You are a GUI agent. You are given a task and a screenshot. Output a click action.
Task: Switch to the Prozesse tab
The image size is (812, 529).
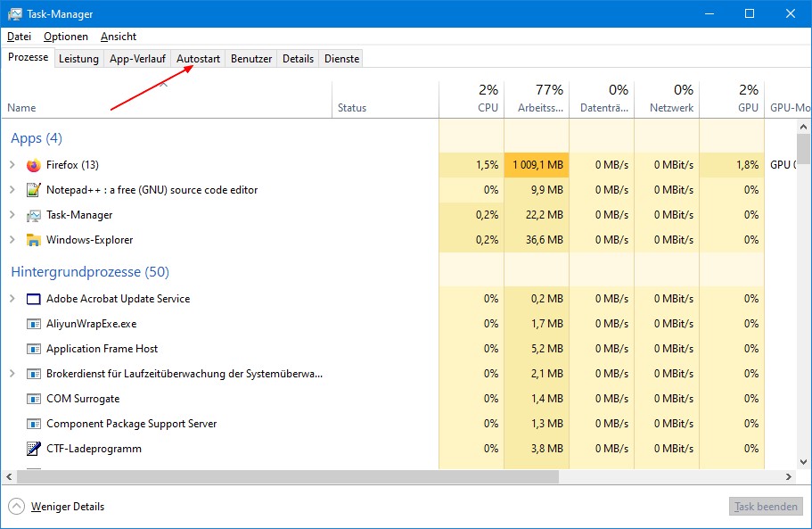pos(28,57)
